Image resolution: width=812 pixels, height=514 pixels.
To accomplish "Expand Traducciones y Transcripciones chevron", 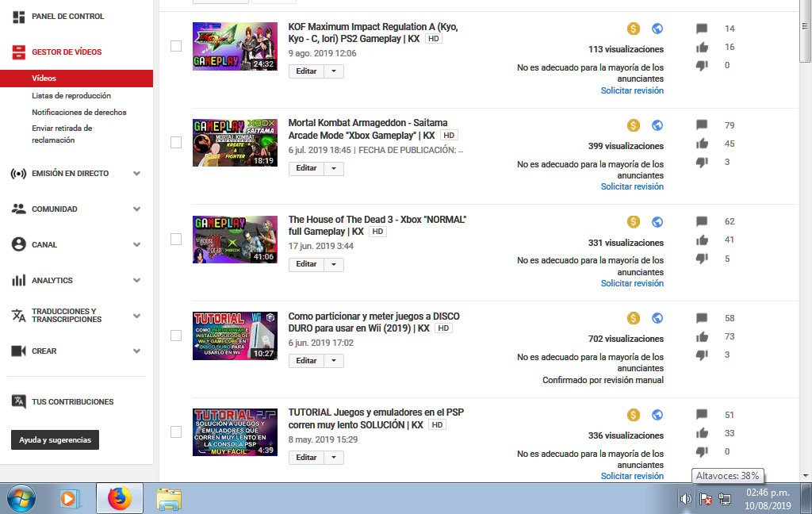I will 136,316.
